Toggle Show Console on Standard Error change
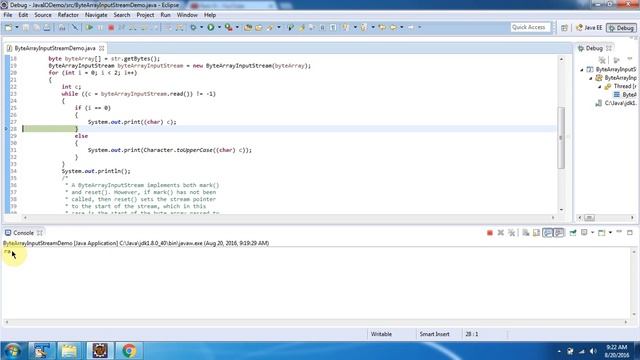 pos(559,233)
